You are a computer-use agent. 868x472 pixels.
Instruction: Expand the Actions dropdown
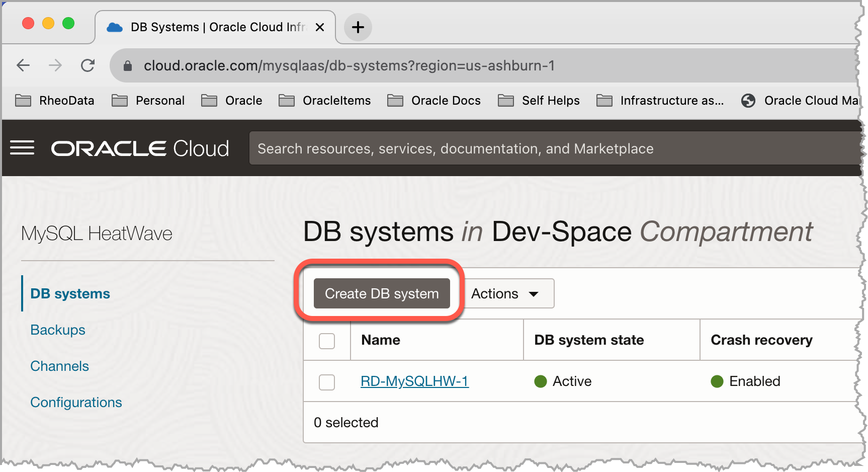(508, 293)
